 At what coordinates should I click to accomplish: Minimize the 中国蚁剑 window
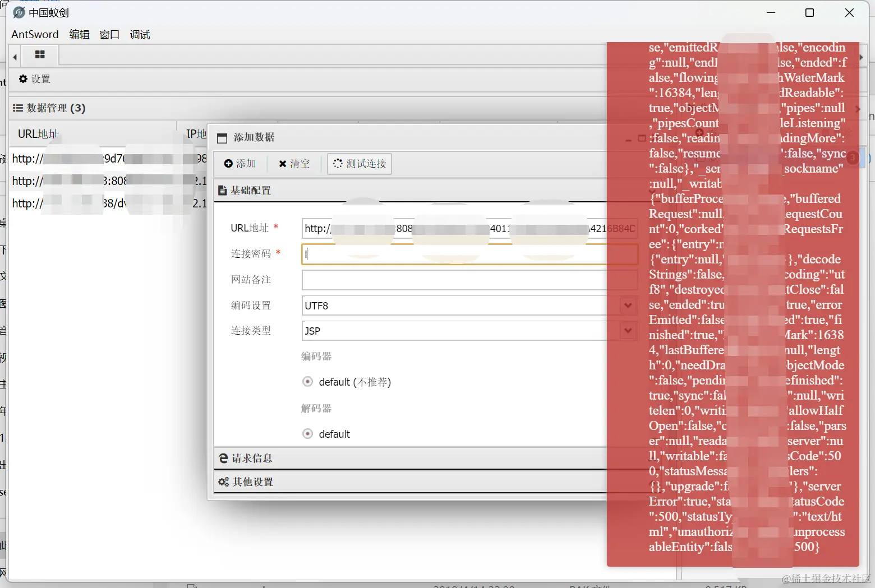pos(771,12)
